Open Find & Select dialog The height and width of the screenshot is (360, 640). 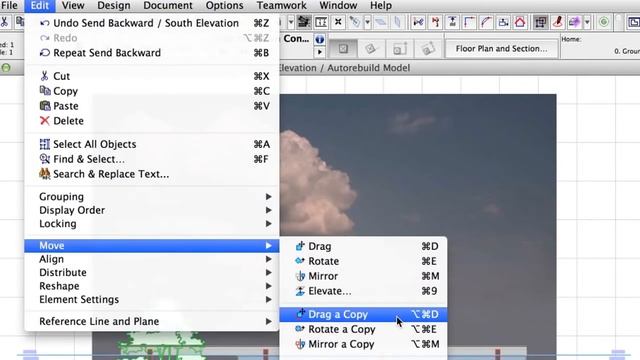click(x=152, y=159)
